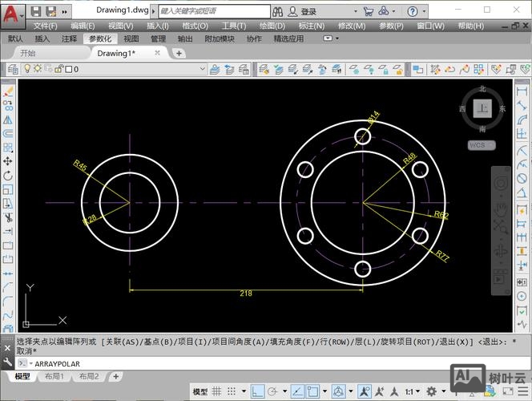
Task: Open the 绘图(D) menu
Action: point(260,26)
